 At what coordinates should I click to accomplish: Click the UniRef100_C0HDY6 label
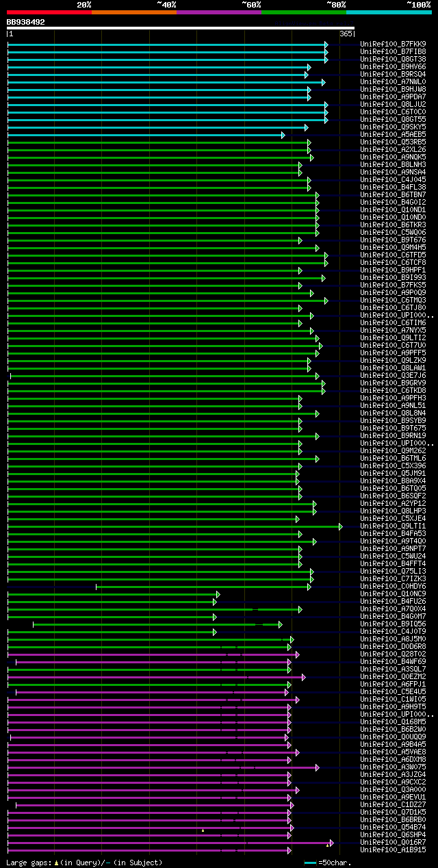(393, 587)
